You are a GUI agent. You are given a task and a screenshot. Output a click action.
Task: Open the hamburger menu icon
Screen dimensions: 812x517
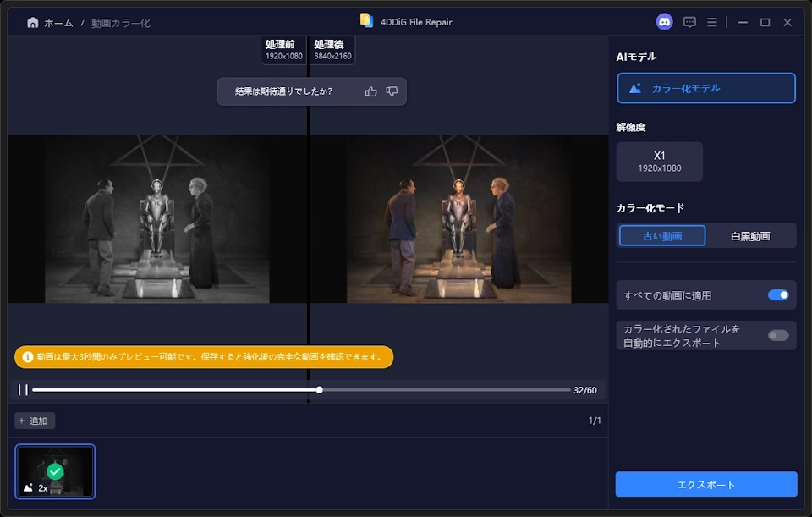712,22
